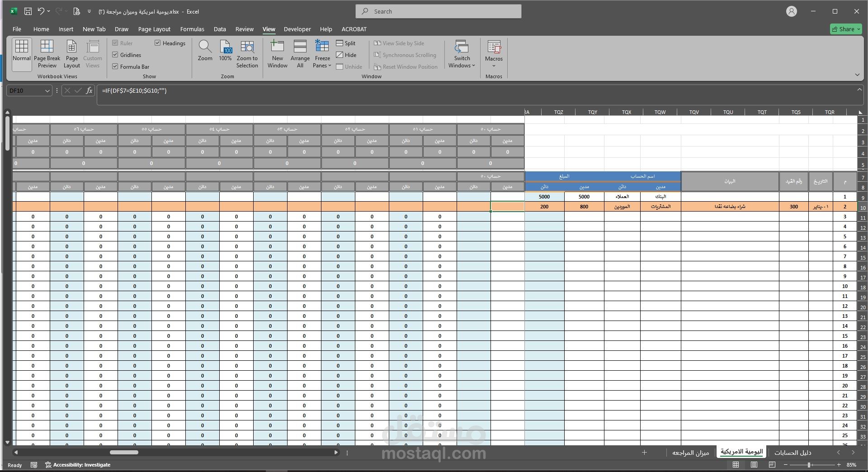The height and width of the screenshot is (472, 868).
Task: Go to the Formulas ribbon tab
Action: tap(192, 29)
